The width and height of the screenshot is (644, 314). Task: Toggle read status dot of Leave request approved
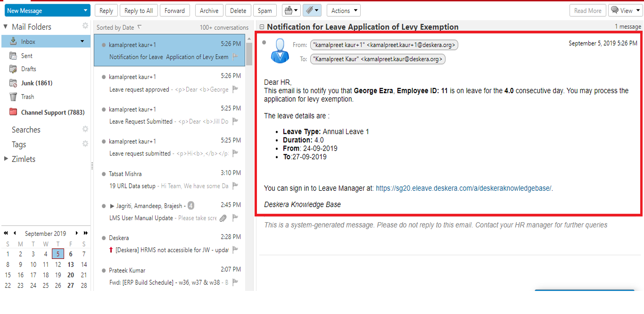pyautogui.click(x=104, y=77)
